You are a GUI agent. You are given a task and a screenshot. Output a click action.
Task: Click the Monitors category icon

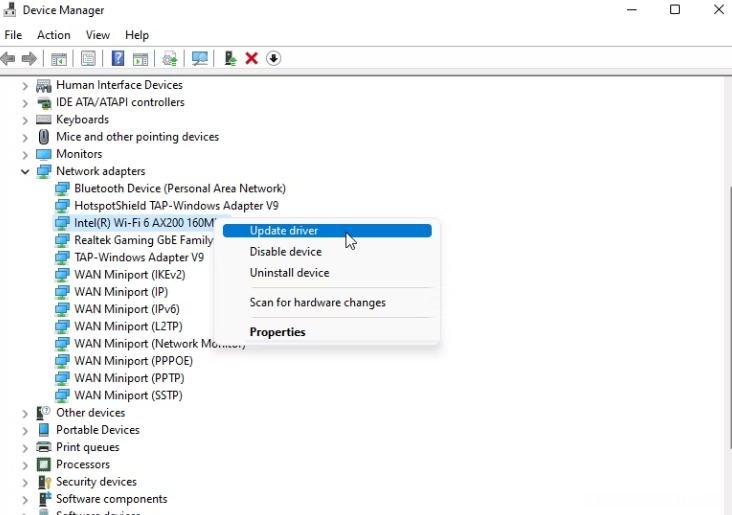(x=44, y=154)
